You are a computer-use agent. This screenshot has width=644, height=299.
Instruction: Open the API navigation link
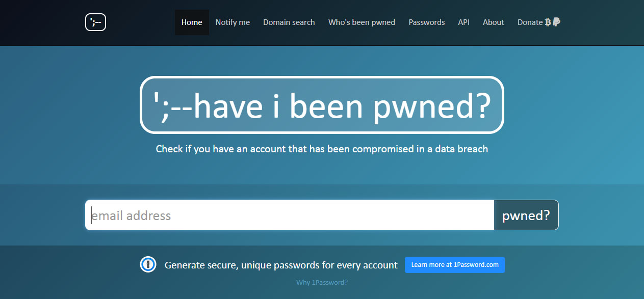click(x=463, y=22)
